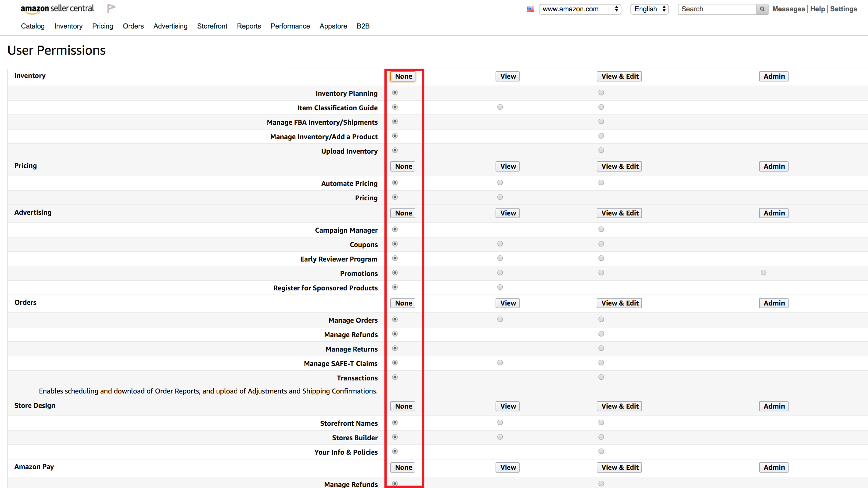The image size is (868, 488).
Task: Open the English language dropdown
Action: click(649, 9)
